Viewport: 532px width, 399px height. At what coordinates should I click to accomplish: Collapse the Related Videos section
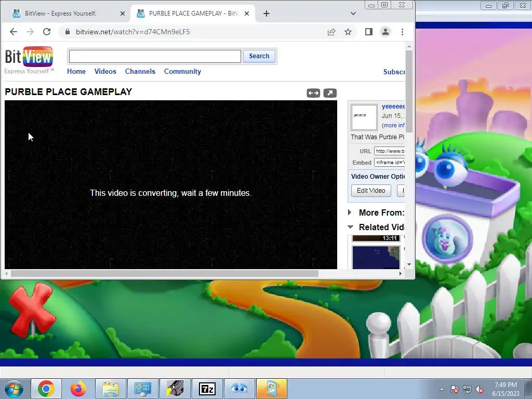[x=351, y=227]
